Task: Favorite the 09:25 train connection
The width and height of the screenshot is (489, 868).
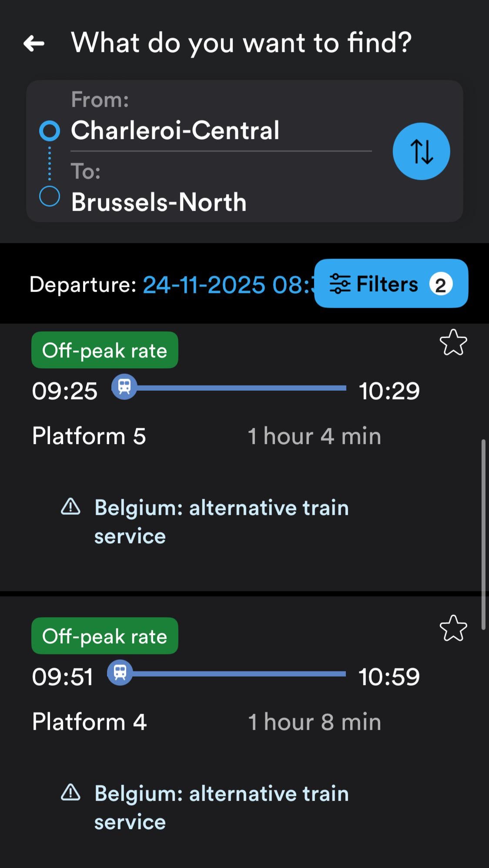Action: coord(453,343)
